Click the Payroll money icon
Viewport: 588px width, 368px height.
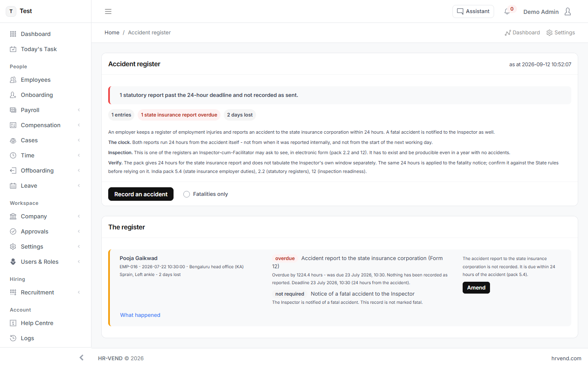[13, 110]
